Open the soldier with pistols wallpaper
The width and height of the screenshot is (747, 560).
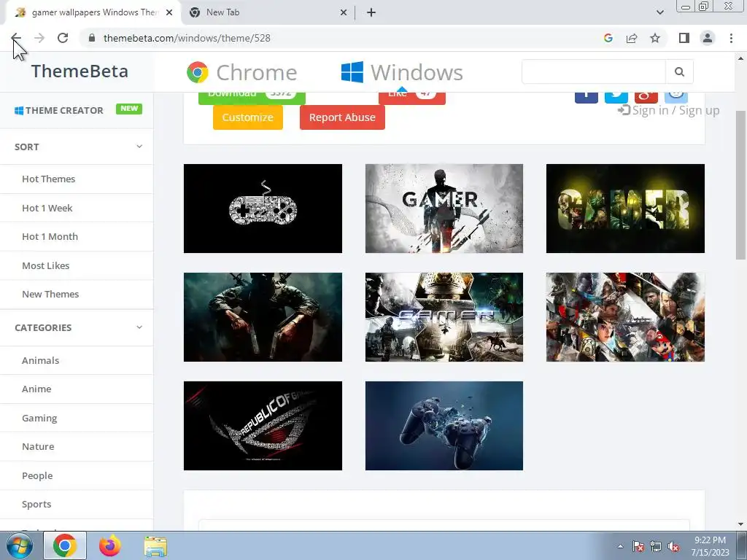coord(263,317)
